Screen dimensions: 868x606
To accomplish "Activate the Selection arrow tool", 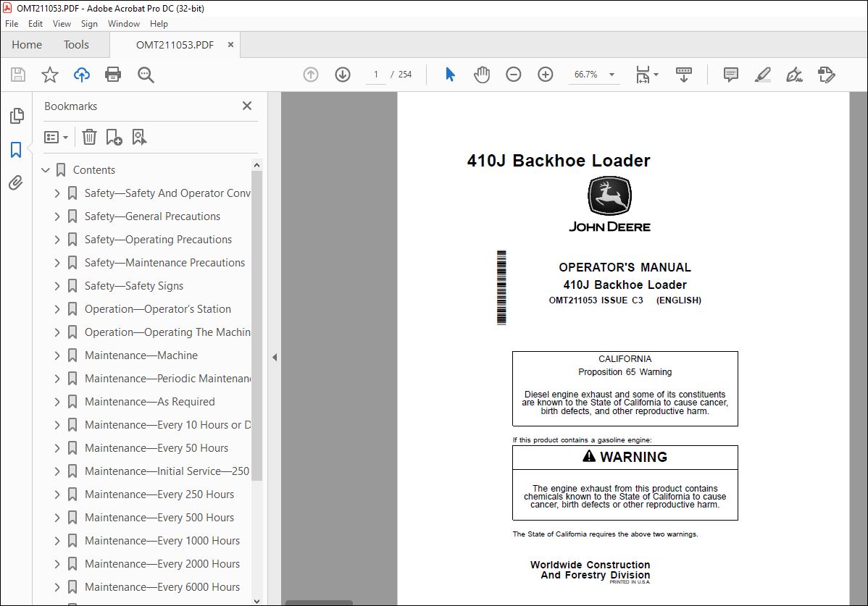I will click(450, 75).
